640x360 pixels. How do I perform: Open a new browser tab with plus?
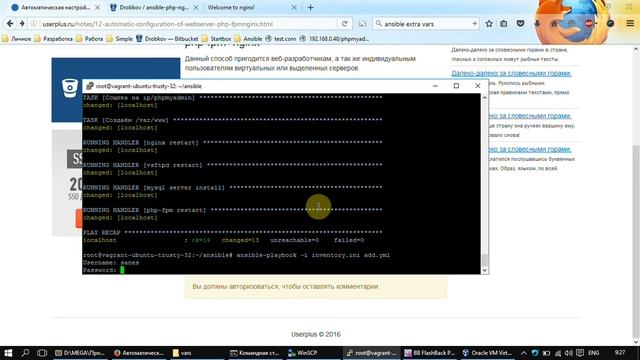click(311, 7)
